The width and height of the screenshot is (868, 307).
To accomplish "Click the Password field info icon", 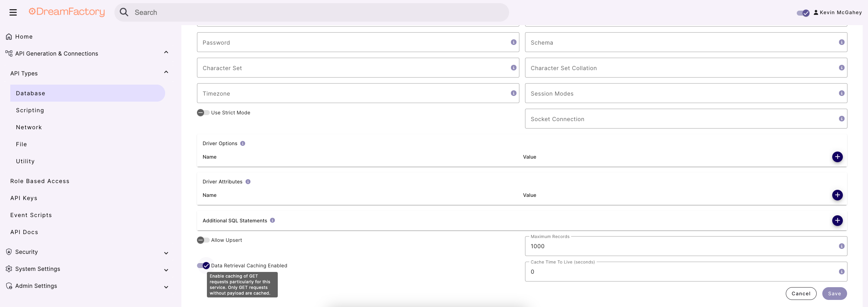I will pyautogui.click(x=513, y=42).
